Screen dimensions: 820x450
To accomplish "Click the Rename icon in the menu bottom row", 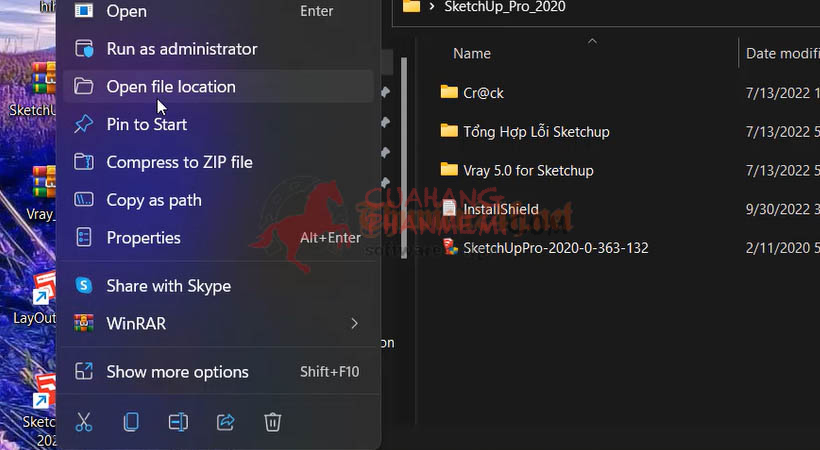I will click(178, 422).
